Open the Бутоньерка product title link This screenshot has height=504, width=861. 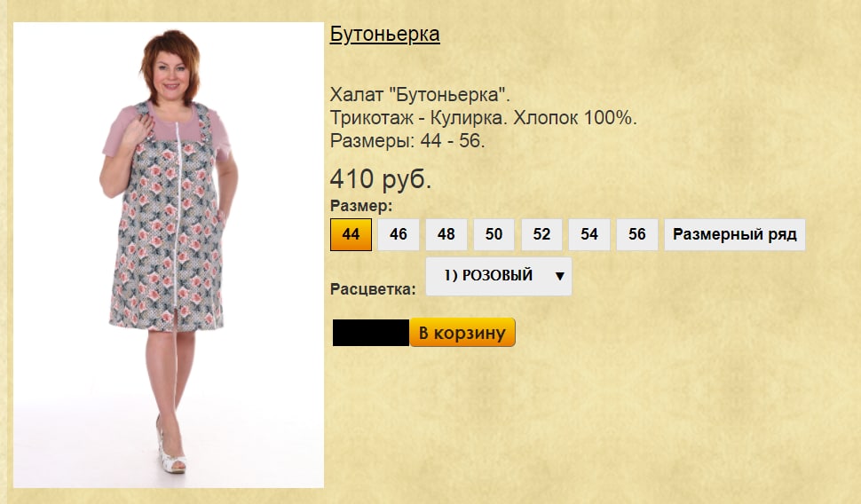(384, 34)
